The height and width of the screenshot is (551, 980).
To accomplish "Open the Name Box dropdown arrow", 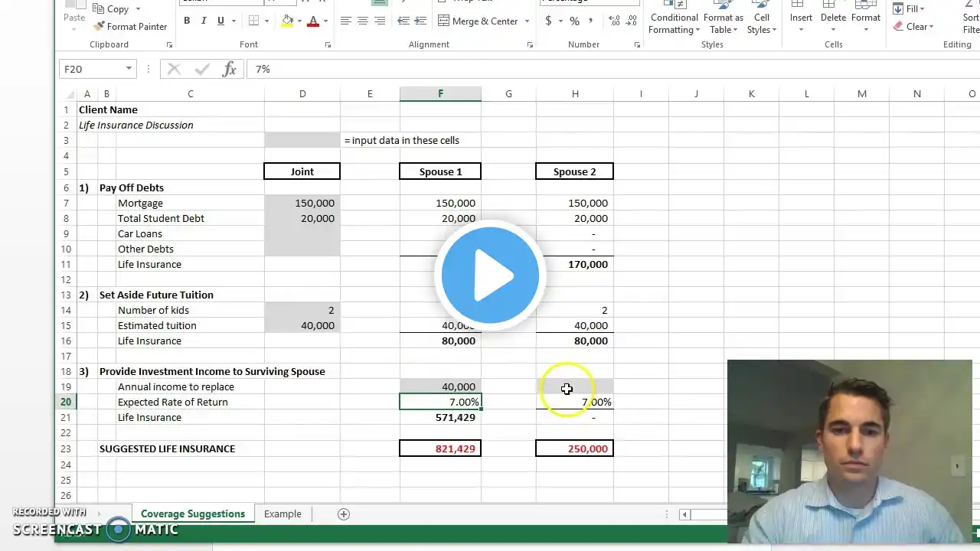I will pos(129,69).
